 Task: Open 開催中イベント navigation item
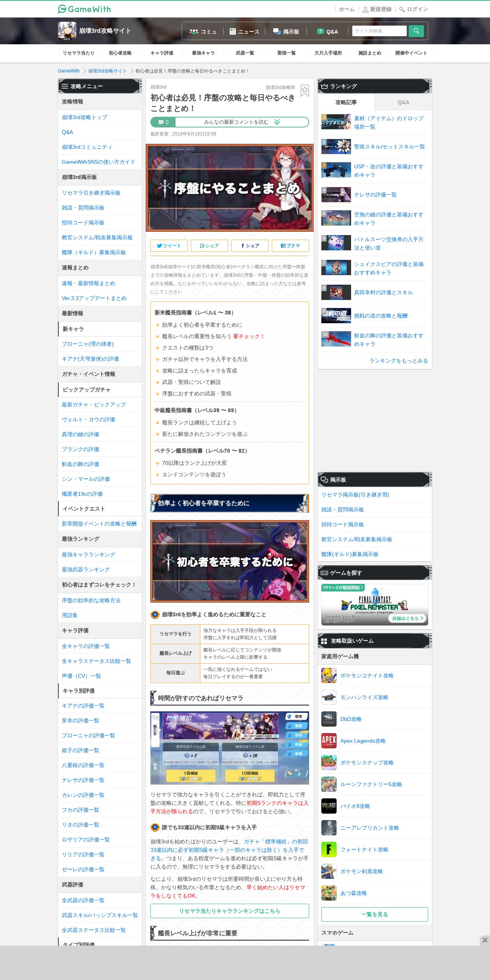(411, 53)
